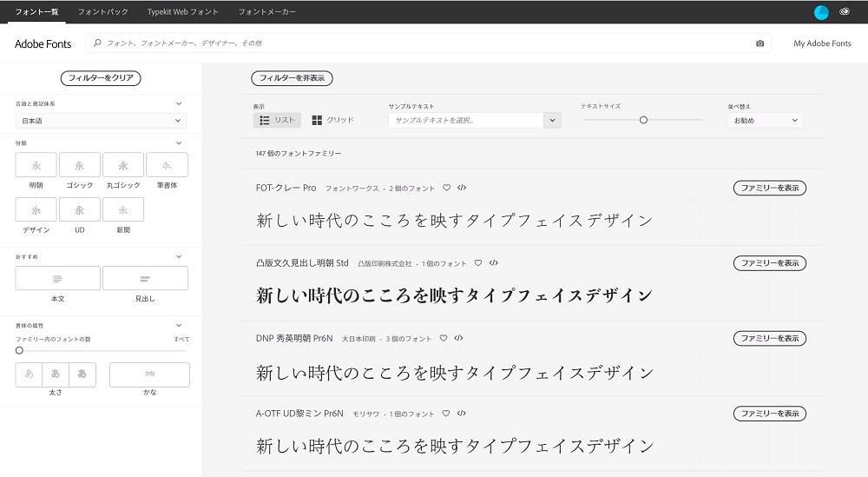Click フィルターをクリア button
The width and height of the screenshot is (868, 477).
tap(101, 78)
